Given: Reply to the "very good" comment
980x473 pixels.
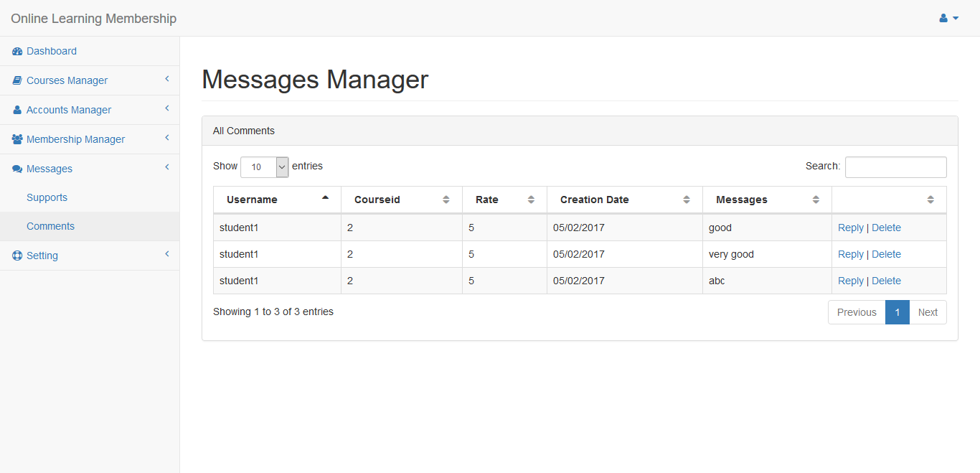Looking at the screenshot, I should [850, 254].
